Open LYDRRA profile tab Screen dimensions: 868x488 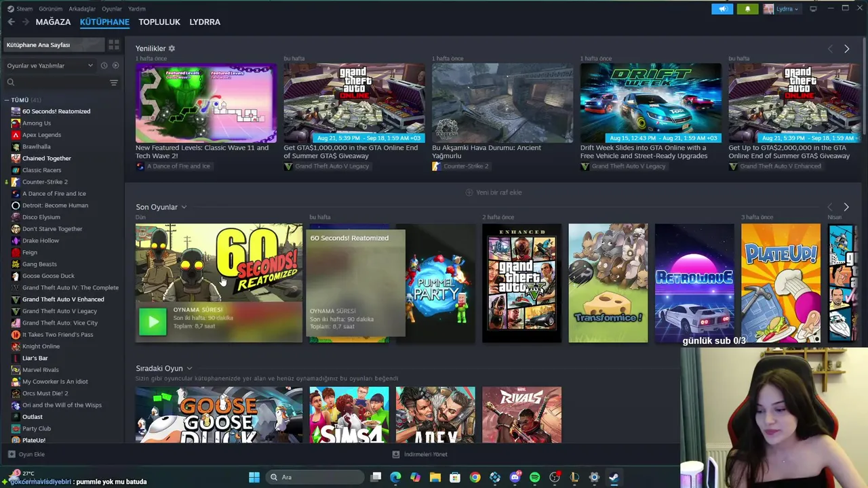[x=205, y=22]
